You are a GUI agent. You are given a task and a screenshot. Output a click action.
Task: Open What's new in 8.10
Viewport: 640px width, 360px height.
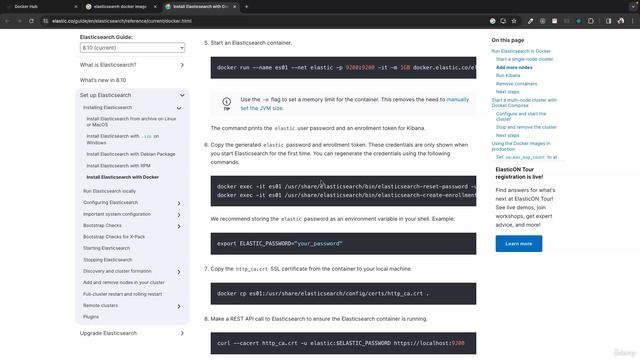(103, 80)
